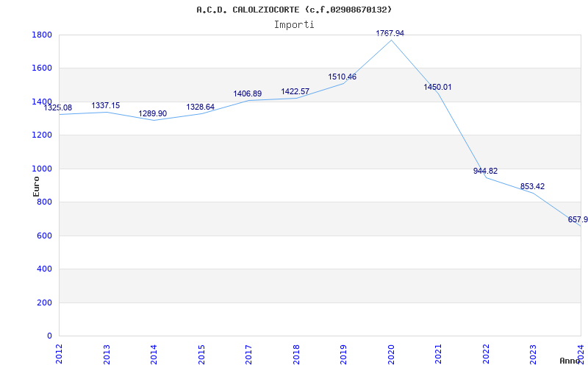Click the 0 y-axis tick label

click(x=49, y=336)
